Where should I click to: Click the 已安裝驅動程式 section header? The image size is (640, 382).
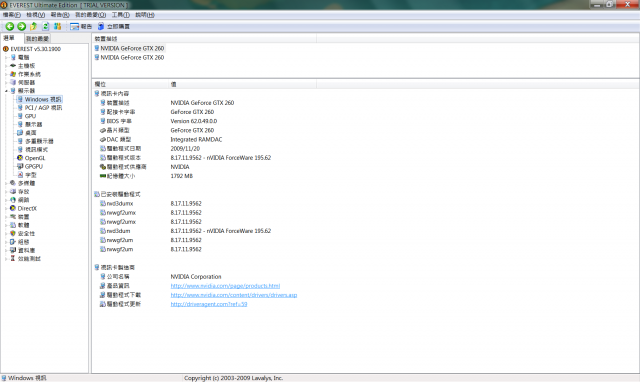click(x=120, y=194)
